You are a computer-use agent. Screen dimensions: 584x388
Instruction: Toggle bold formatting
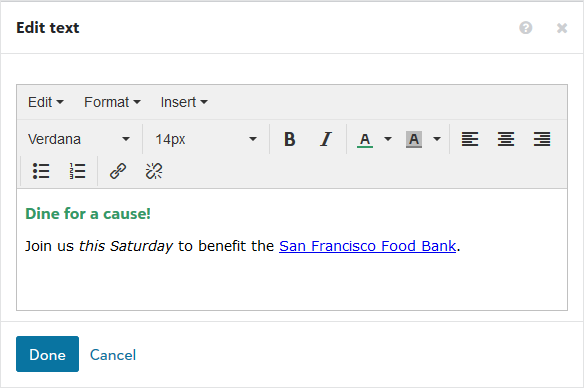(289, 140)
